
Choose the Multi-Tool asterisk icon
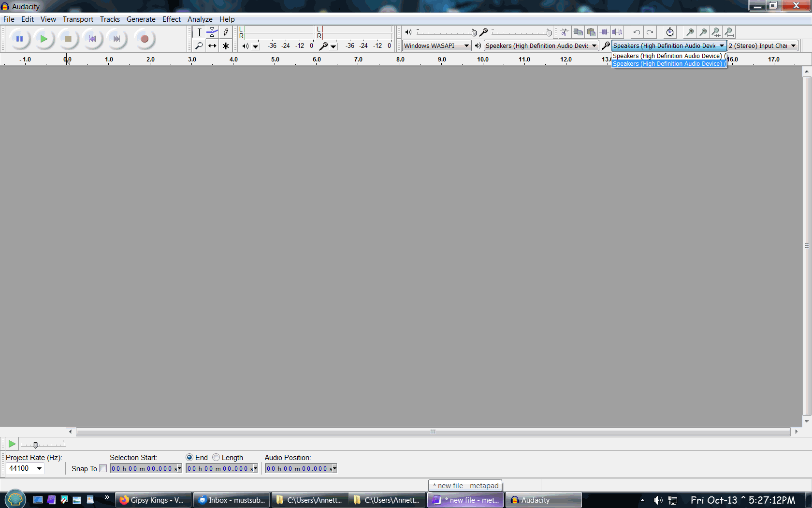(226, 46)
